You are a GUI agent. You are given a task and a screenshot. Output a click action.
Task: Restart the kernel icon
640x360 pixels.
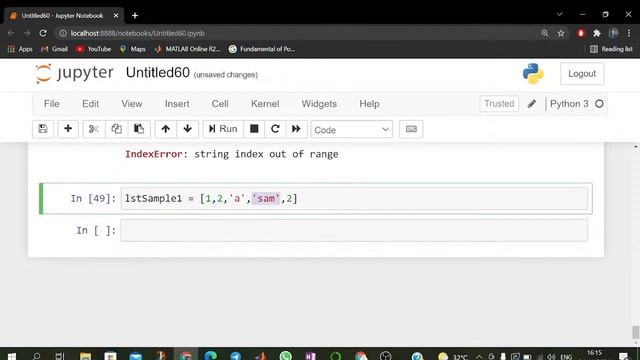point(275,129)
